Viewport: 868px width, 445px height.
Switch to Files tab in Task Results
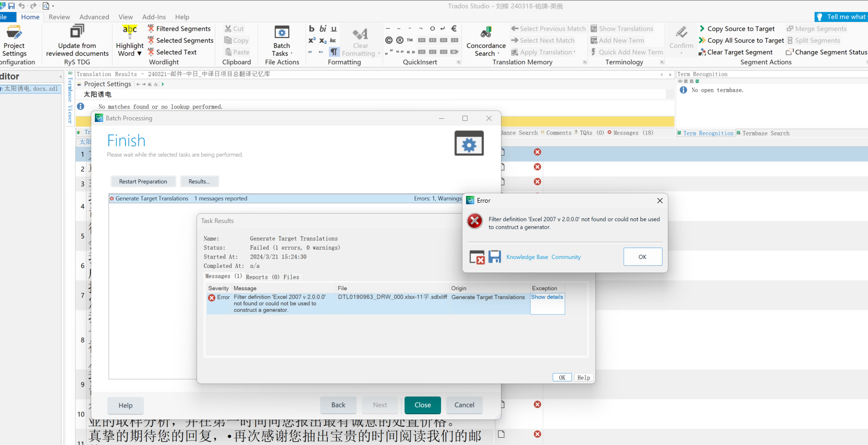coord(291,277)
